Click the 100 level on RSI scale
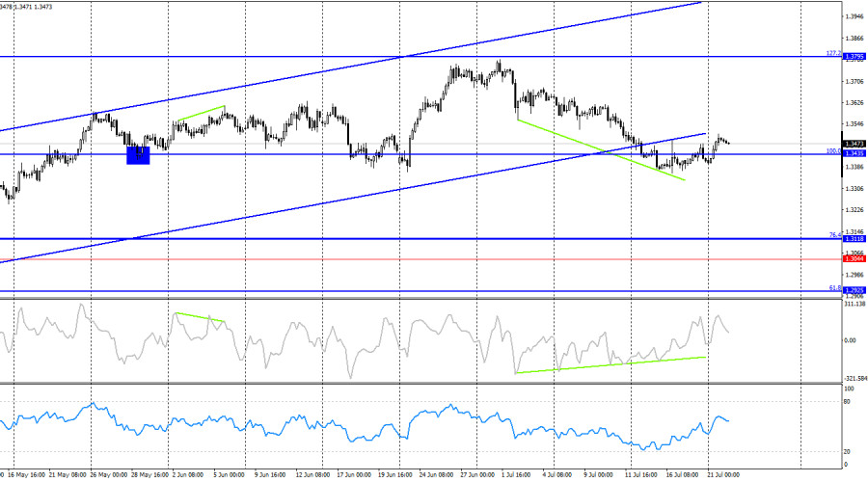868x482 pixels. (849, 389)
